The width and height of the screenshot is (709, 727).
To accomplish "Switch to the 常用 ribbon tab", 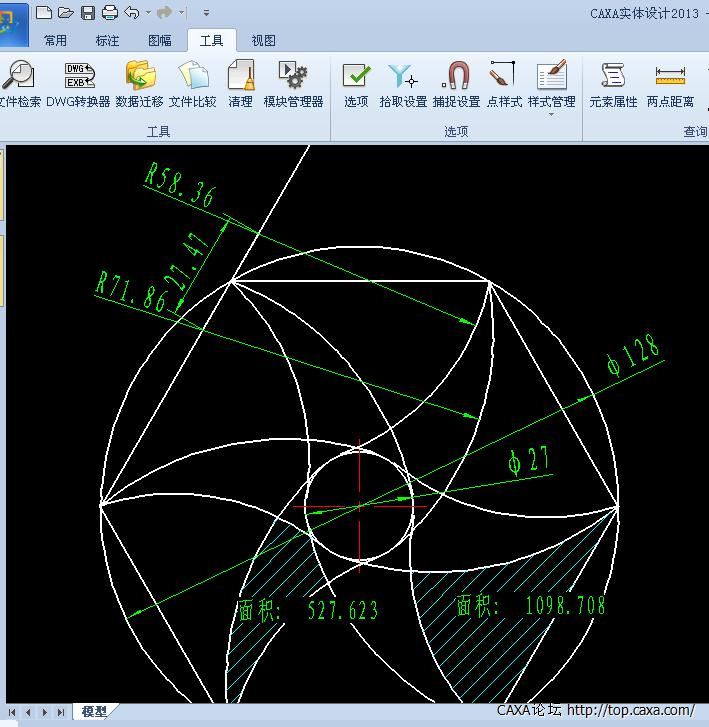I will 55,41.
